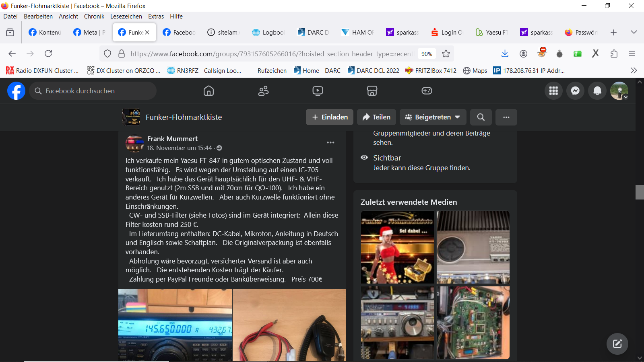This screenshot has height=362, width=644.
Task: Open the Lesezeichen menu
Action: (126, 16)
